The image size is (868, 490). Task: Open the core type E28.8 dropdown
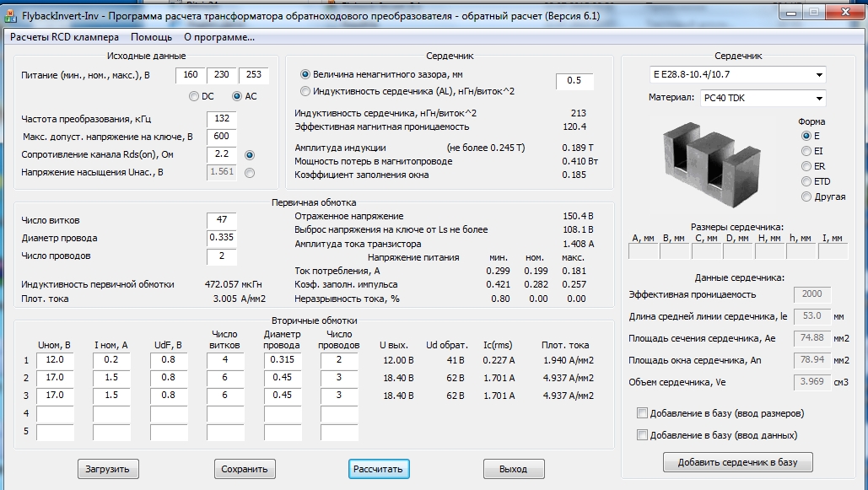737,75
